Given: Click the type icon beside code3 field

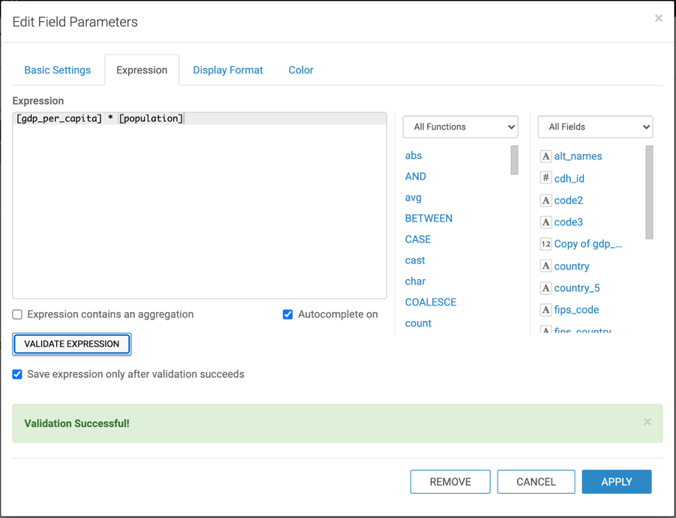Looking at the screenshot, I should (545, 222).
